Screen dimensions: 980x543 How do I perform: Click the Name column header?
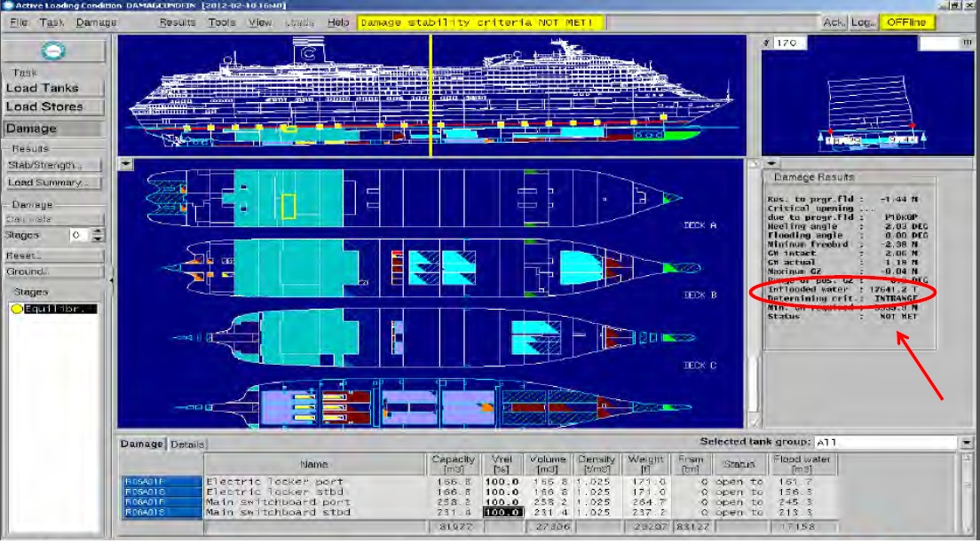click(314, 464)
